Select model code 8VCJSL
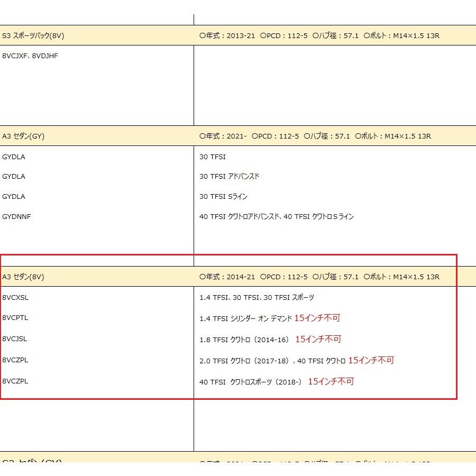Screen dimensions: 476x476 [x=15, y=339]
